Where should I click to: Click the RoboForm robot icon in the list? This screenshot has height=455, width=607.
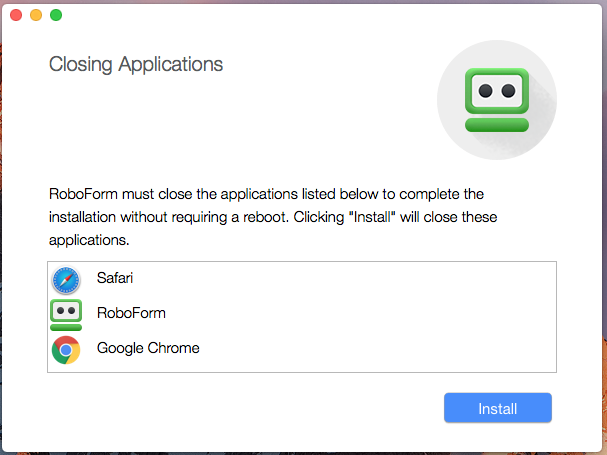click(x=66, y=314)
